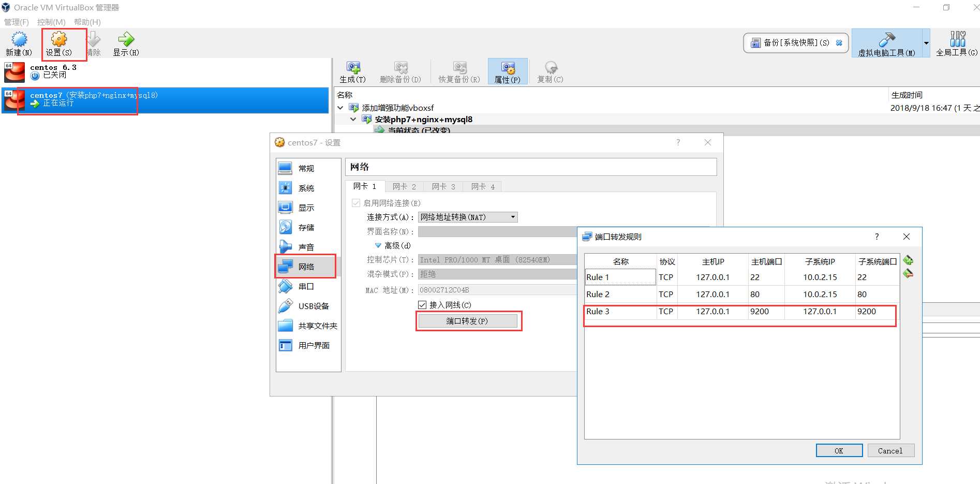Switch to adapter tab 网卡 1
This screenshot has height=484, width=980.
pos(365,186)
